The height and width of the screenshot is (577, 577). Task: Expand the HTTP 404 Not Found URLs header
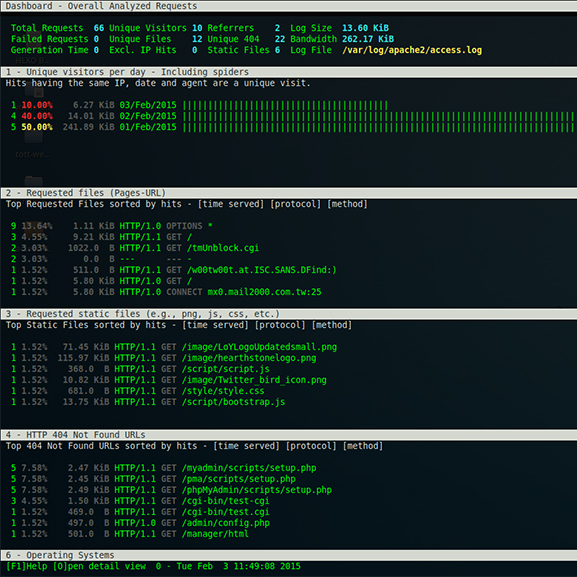click(288, 435)
